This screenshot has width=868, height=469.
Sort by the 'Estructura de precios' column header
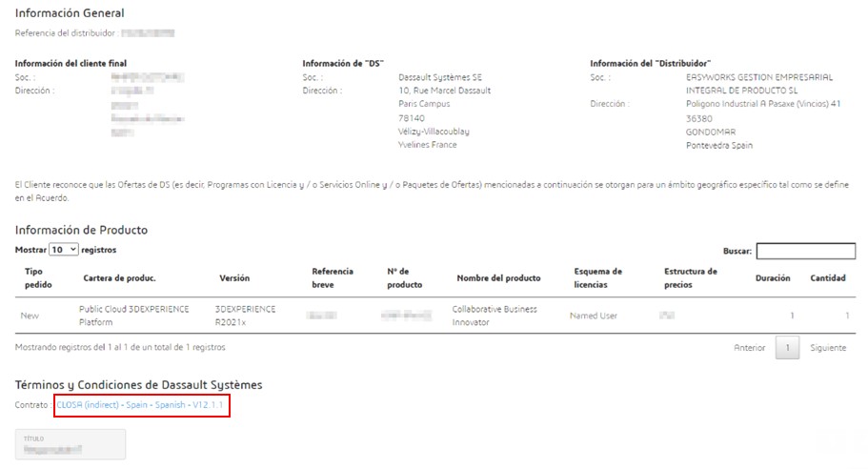coord(691,278)
